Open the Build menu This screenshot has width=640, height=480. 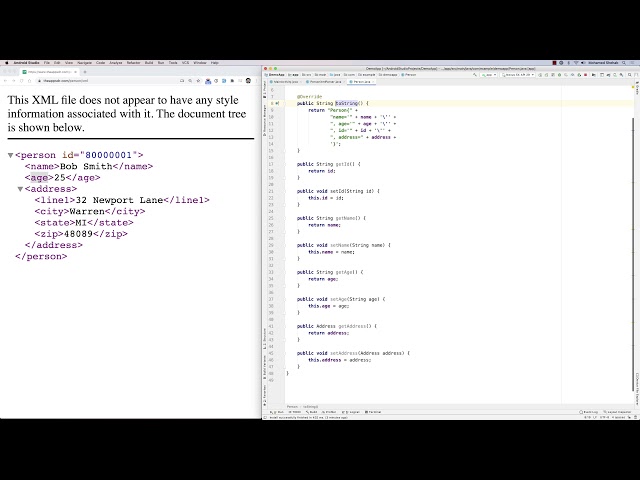click(x=149, y=63)
